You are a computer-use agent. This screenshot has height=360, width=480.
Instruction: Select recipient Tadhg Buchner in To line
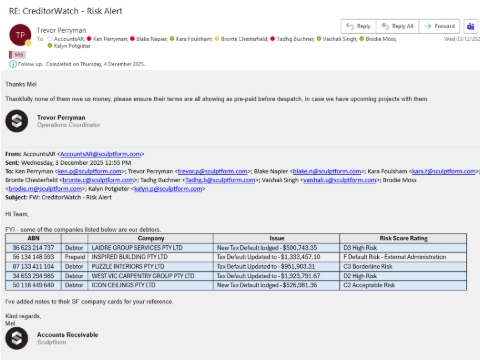(x=296, y=39)
